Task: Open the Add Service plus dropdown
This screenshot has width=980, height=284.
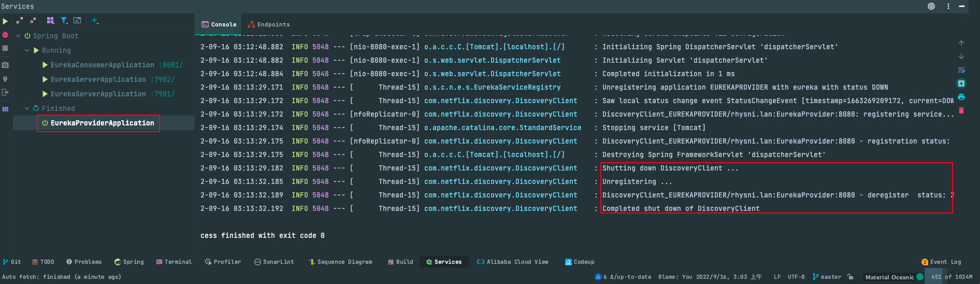Action: [x=95, y=20]
